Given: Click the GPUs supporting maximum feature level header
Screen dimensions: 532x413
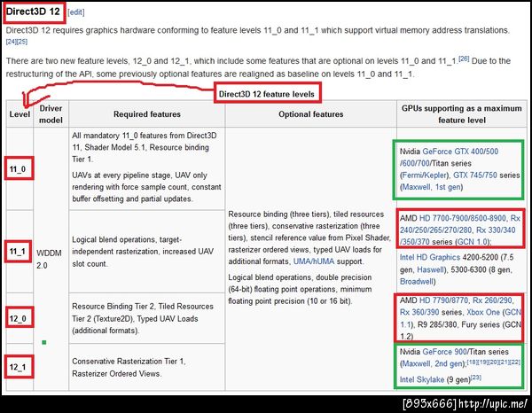Looking at the screenshot, I should tap(462, 114).
